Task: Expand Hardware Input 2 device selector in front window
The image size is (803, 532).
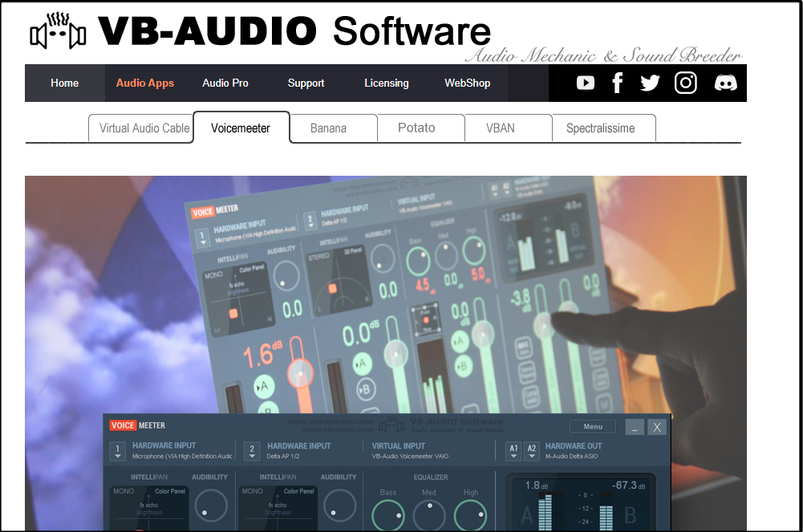Action: pyautogui.click(x=251, y=451)
